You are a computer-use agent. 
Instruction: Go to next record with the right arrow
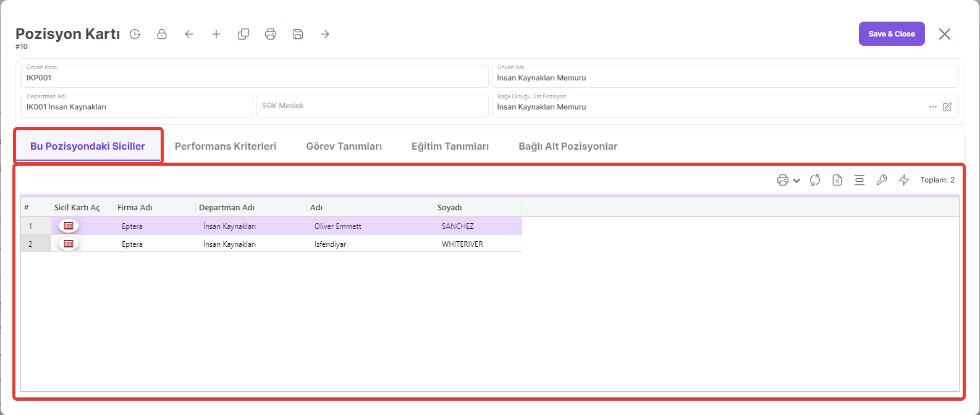tap(325, 34)
